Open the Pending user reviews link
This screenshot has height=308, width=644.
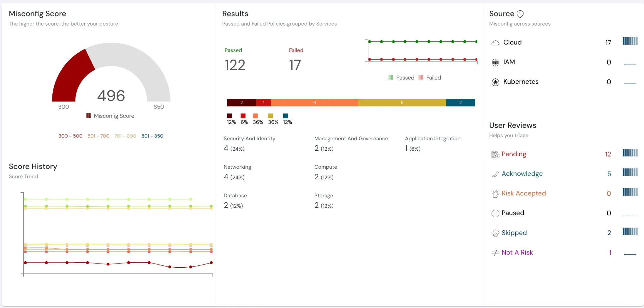(514, 154)
